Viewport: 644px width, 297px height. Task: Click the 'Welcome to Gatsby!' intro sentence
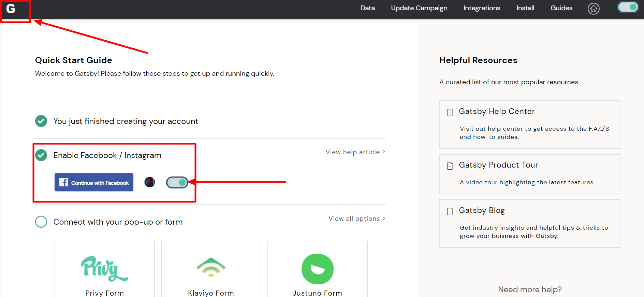155,73
